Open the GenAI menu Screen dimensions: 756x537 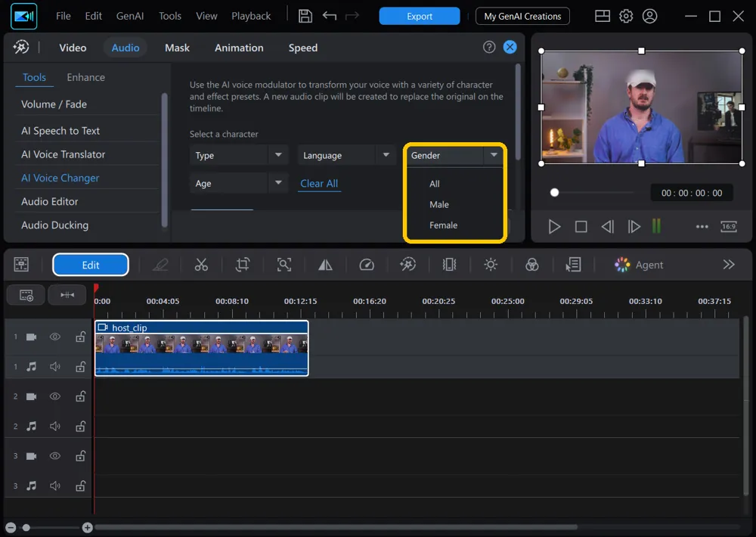pyautogui.click(x=130, y=16)
